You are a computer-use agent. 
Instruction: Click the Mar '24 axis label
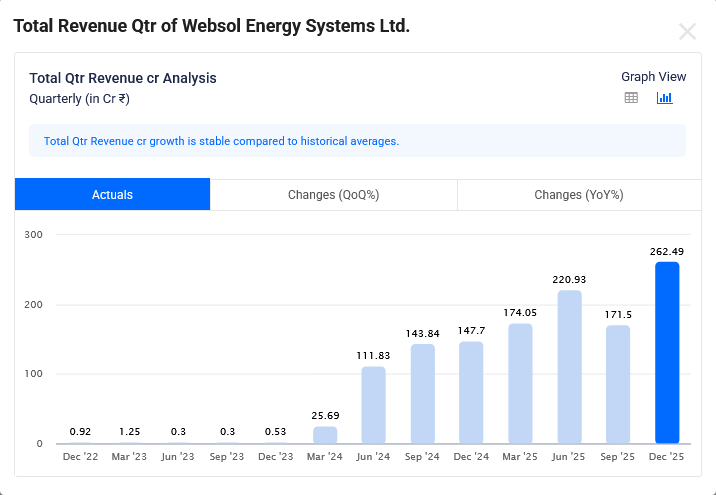click(325, 457)
